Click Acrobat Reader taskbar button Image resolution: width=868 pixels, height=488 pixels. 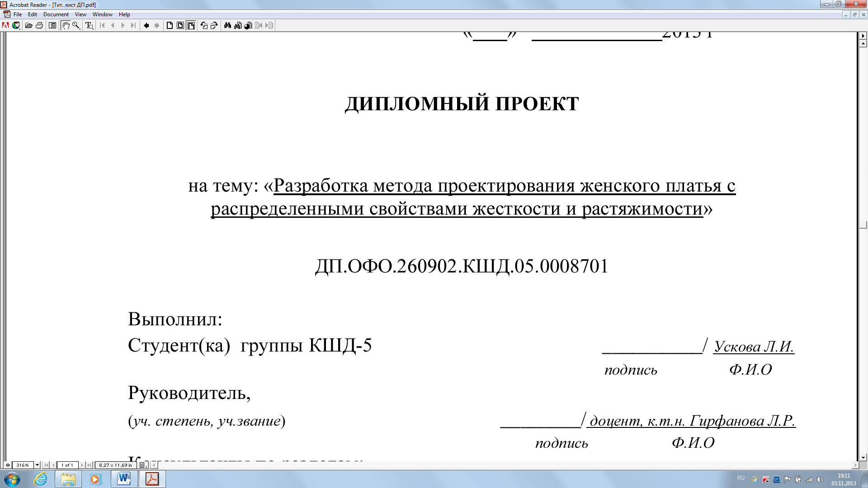click(152, 479)
